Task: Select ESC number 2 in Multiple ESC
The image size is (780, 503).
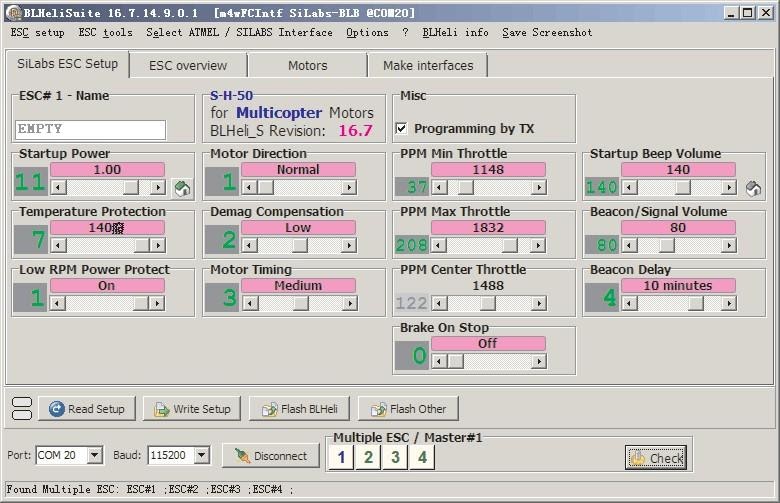Action: [x=368, y=457]
